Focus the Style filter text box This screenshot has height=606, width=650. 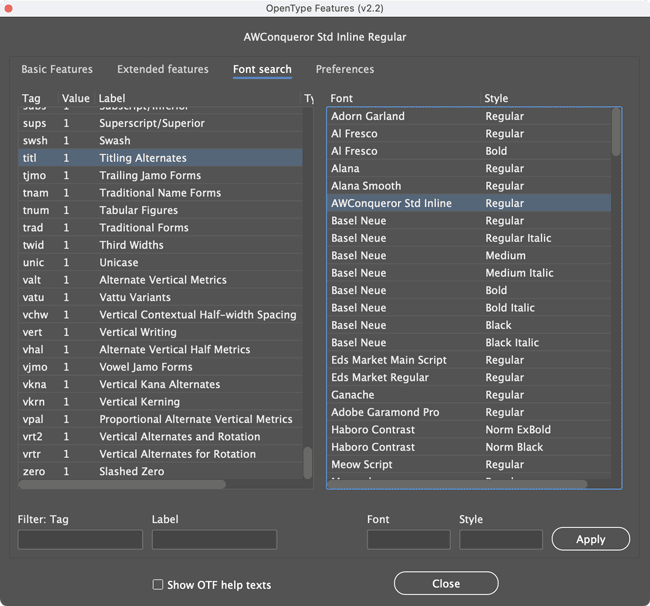(500, 540)
